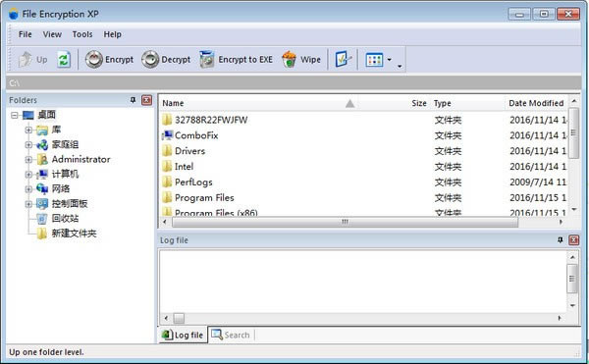589x364 pixels.
Task: Select 新建文件夹 in folder tree
Action: pyautogui.click(x=74, y=234)
